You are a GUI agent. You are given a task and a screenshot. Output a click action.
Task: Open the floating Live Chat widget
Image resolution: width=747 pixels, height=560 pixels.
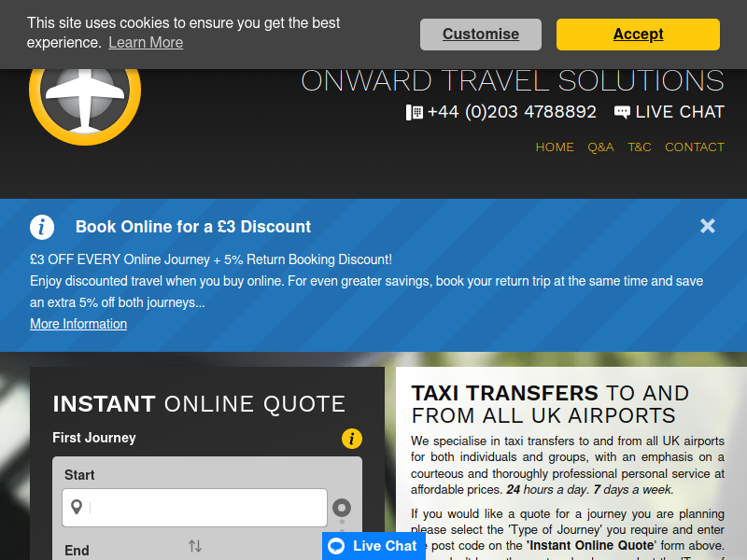tap(373, 546)
